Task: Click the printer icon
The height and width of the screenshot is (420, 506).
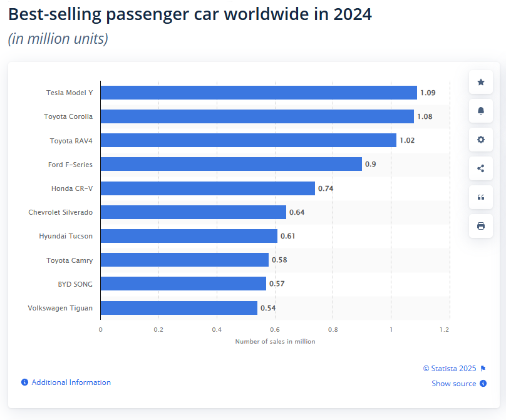Action: click(480, 226)
